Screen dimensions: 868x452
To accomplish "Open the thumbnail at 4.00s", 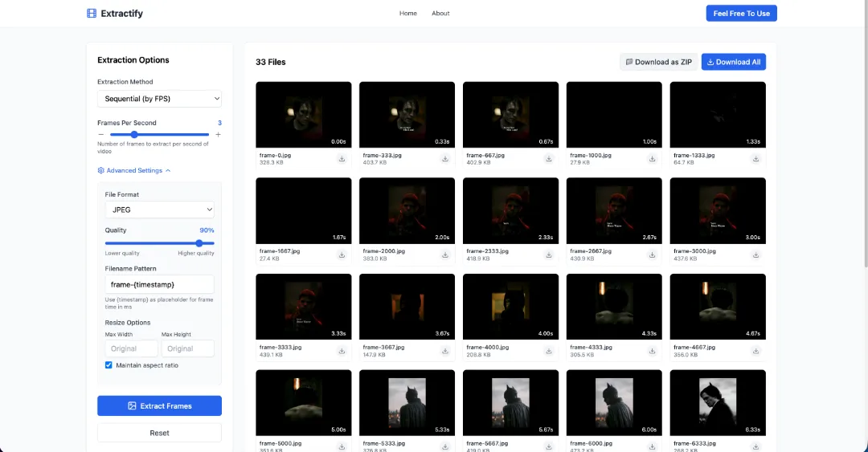I will pyautogui.click(x=510, y=307).
